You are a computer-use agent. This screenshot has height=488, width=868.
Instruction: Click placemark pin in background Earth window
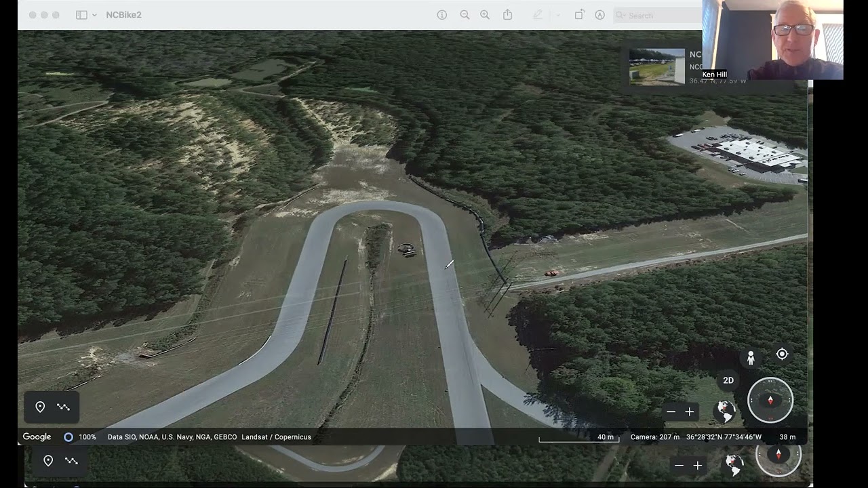(48, 461)
